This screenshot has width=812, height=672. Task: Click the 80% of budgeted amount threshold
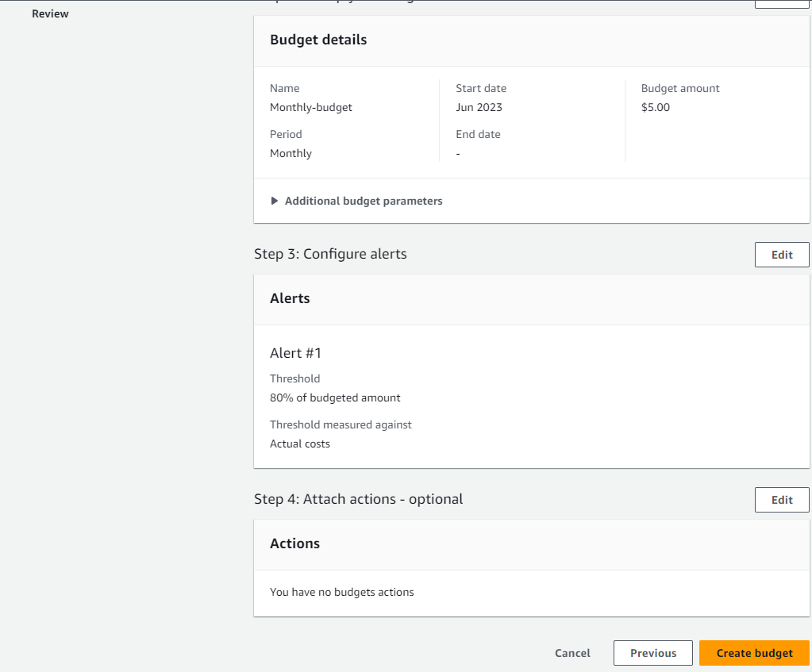tap(335, 397)
